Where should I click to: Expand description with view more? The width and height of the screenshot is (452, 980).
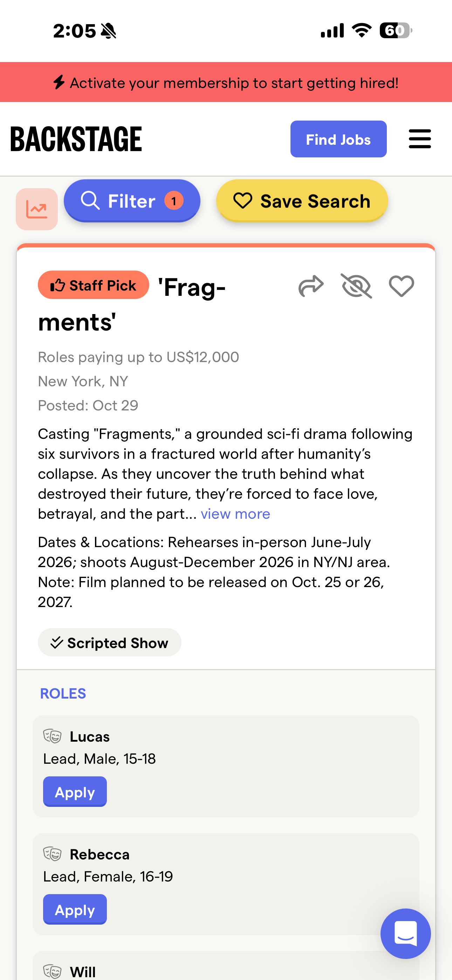(x=235, y=514)
